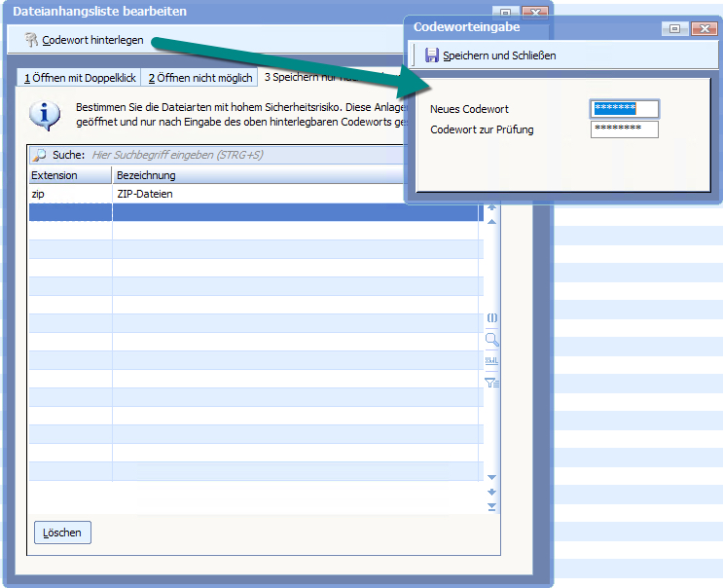
Task: Click the blue information icon
Action: (x=42, y=115)
